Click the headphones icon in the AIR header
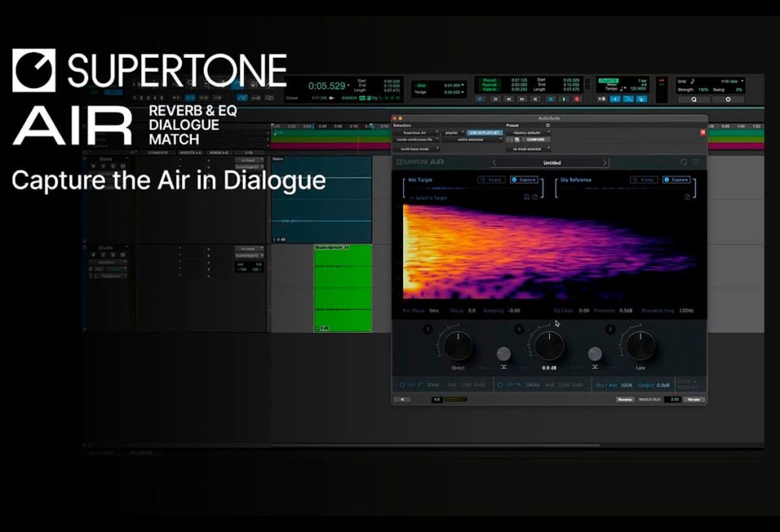Viewport: 780px width, 532px height. coord(683,161)
